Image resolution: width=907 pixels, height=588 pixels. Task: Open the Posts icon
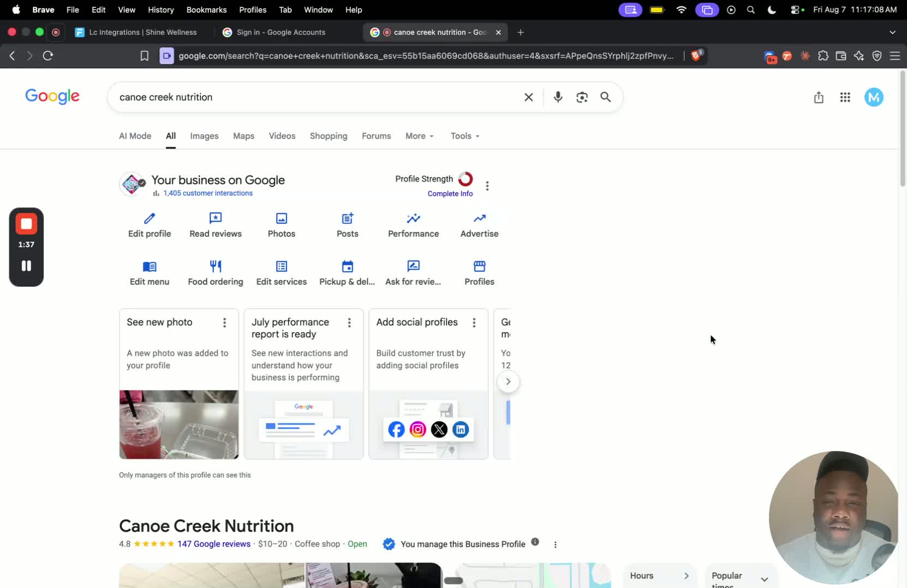348,219
